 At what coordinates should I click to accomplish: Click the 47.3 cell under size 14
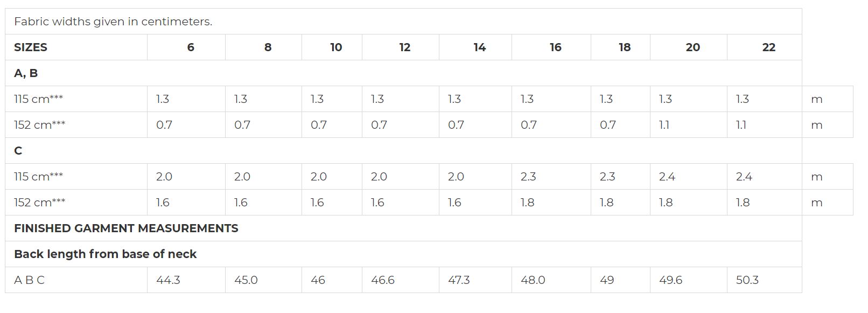pyautogui.click(x=475, y=280)
